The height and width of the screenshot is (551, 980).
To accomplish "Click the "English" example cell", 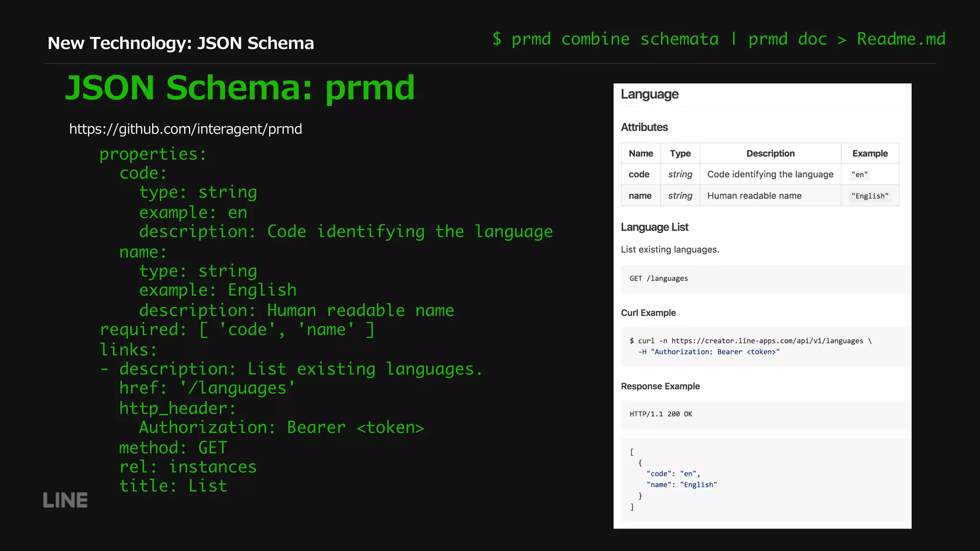I will 870,196.
